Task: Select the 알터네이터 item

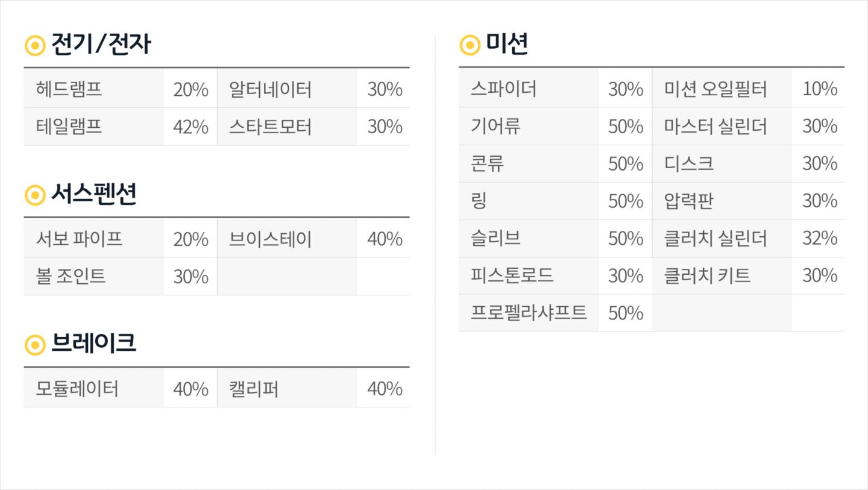Action: 270,89
